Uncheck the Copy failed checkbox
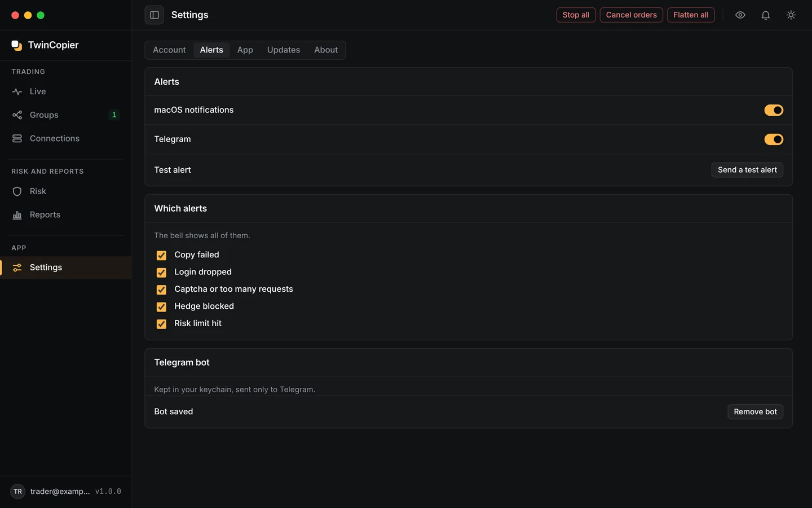The image size is (812, 508). point(161,255)
